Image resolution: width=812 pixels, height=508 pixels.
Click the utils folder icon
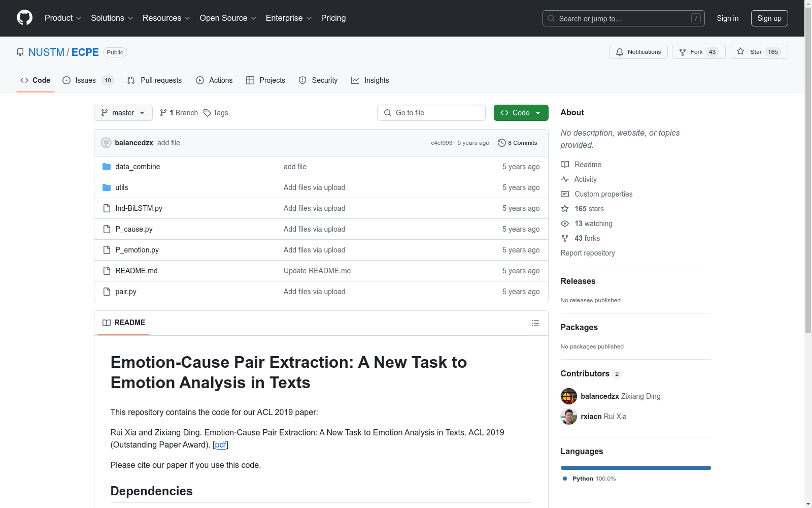[107, 187]
